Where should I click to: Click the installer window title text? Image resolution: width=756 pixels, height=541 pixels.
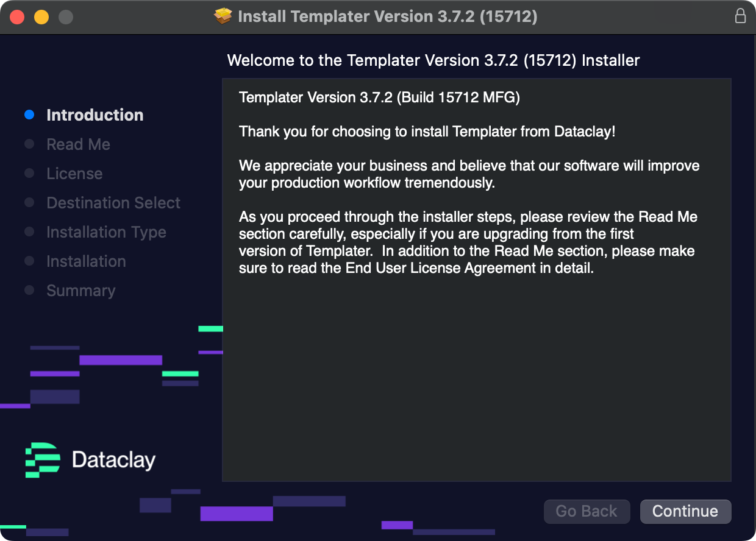click(x=388, y=16)
